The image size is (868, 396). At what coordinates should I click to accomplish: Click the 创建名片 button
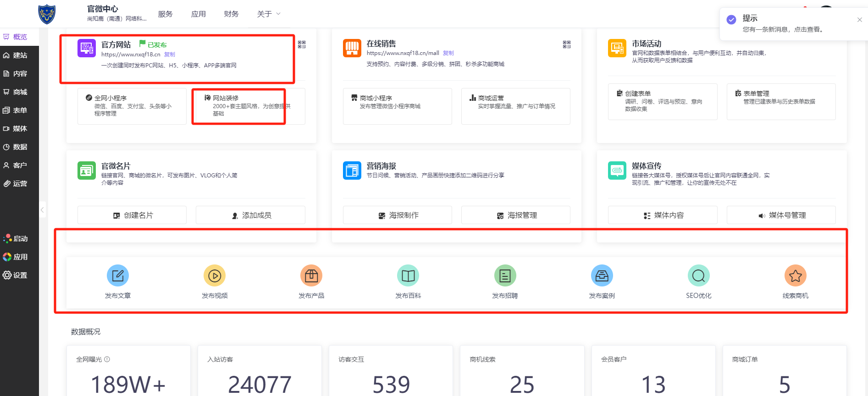click(132, 215)
